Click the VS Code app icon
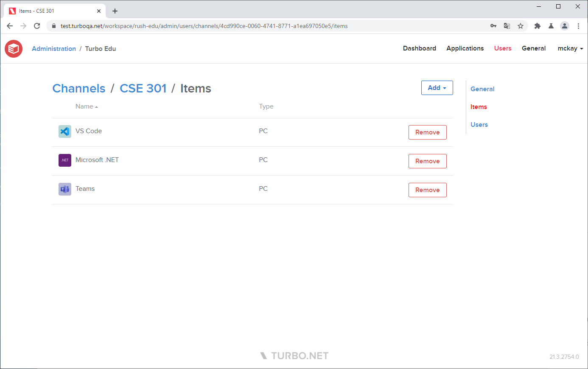The width and height of the screenshot is (588, 369). click(x=65, y=131)
